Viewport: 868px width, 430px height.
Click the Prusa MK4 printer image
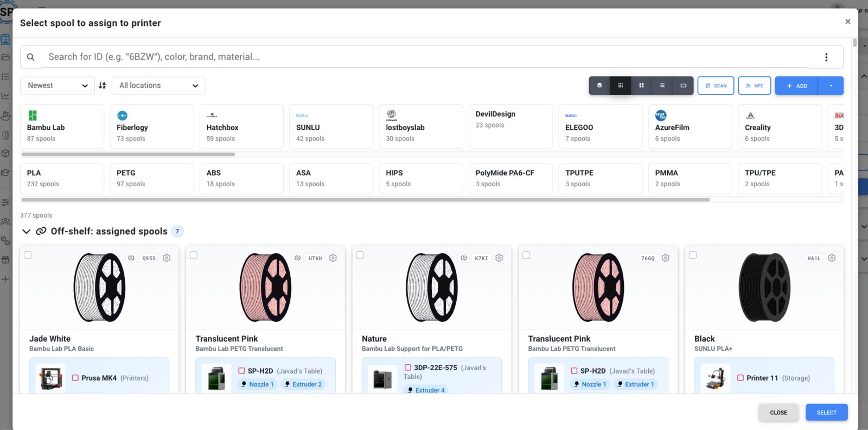50,378
